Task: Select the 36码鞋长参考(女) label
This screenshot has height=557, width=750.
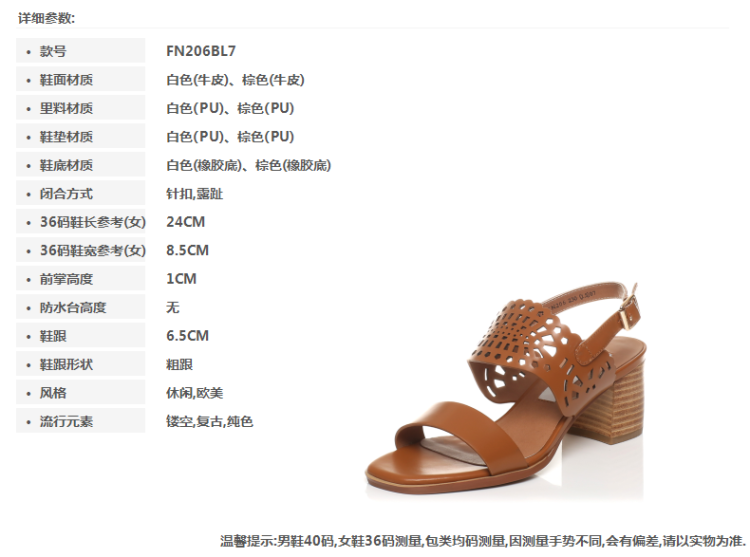Action: (x=93, y=222)
